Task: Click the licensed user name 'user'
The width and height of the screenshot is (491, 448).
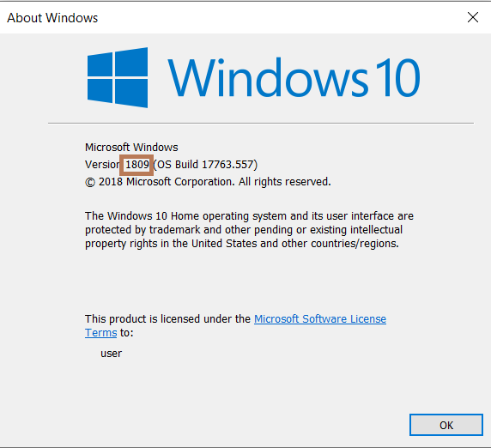Action: coord(112,354)
